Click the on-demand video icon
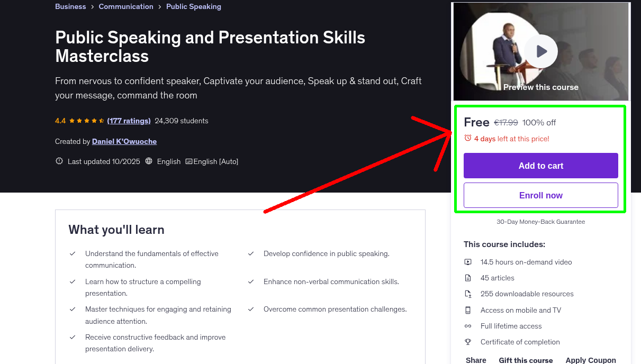The height and width of the screenshot is (364, 641). (x=468, y=262)
